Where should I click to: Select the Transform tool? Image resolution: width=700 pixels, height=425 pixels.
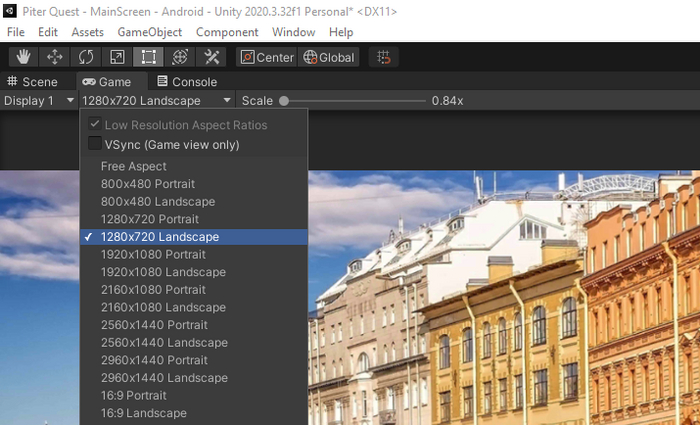tap(179, 57)
